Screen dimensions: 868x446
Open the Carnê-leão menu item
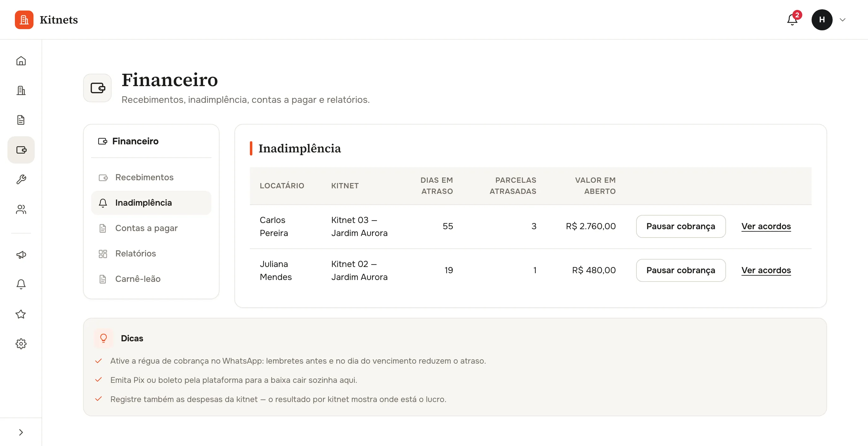[151, 279]
